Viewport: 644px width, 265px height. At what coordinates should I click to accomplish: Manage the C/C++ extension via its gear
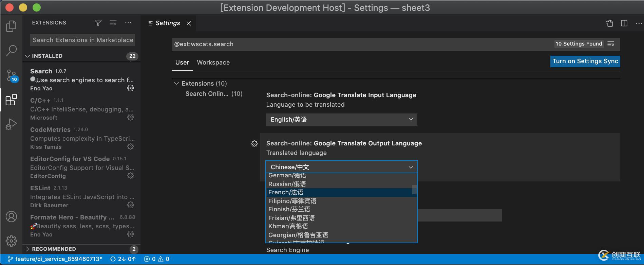coord(131,117)
